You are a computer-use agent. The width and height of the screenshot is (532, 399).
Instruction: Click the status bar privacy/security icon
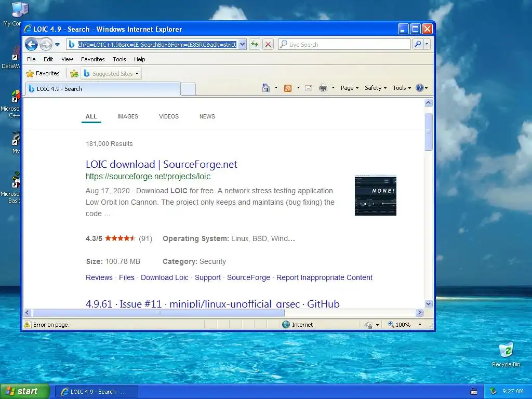(x=368, y=325)
